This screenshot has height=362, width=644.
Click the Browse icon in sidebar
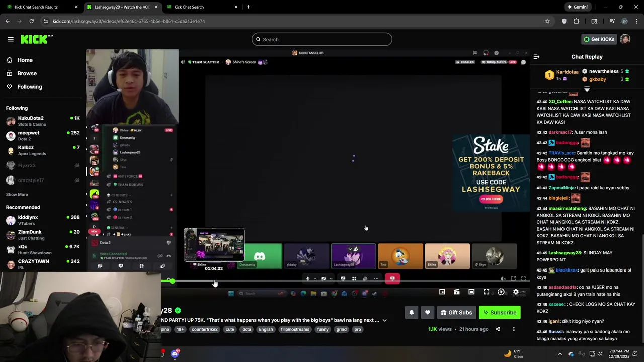(x=10, y=73)
